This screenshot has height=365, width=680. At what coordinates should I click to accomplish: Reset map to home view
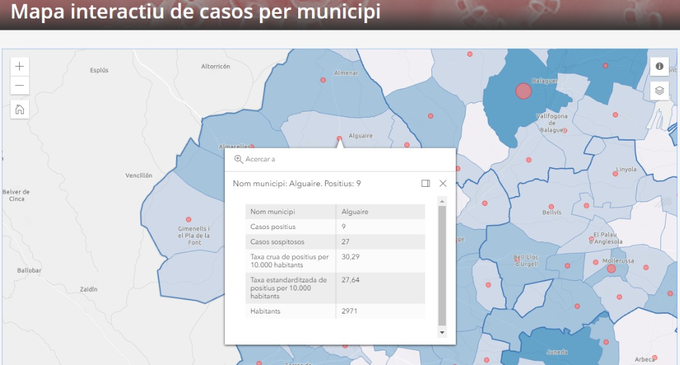point(20,109)
